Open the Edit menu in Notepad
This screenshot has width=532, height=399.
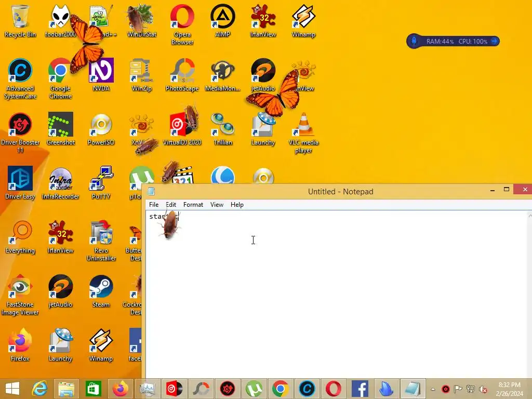171,205
